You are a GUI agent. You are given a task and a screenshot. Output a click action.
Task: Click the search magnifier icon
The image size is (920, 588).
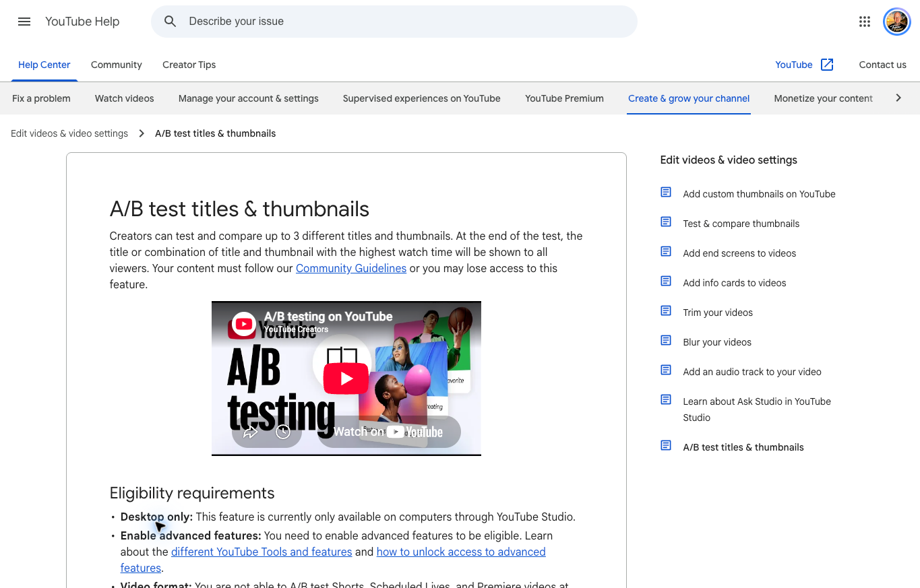pyautogui.click(x=171, y=22)
